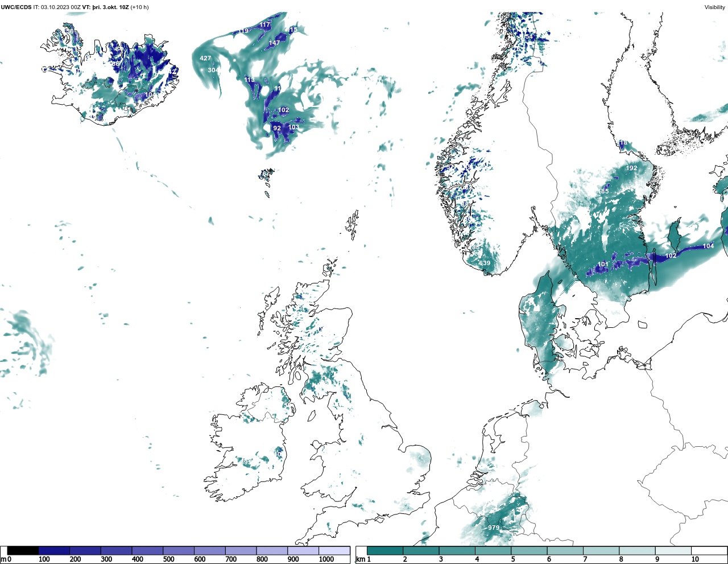The image size is (728, 564).
Task: Select the 800–900 m legend swatch
Action: coord(272,550)
